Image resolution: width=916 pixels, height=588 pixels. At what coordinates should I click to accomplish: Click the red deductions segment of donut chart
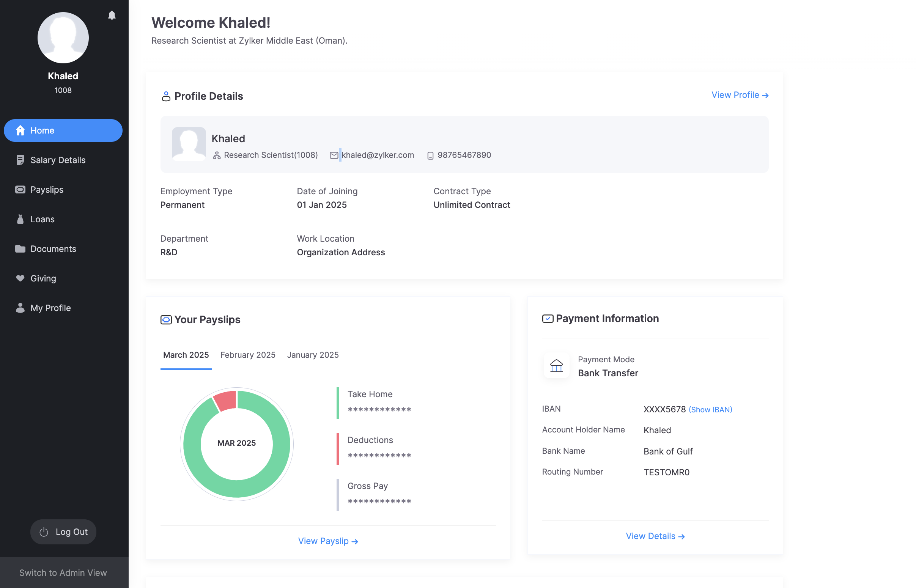(226, 400)
